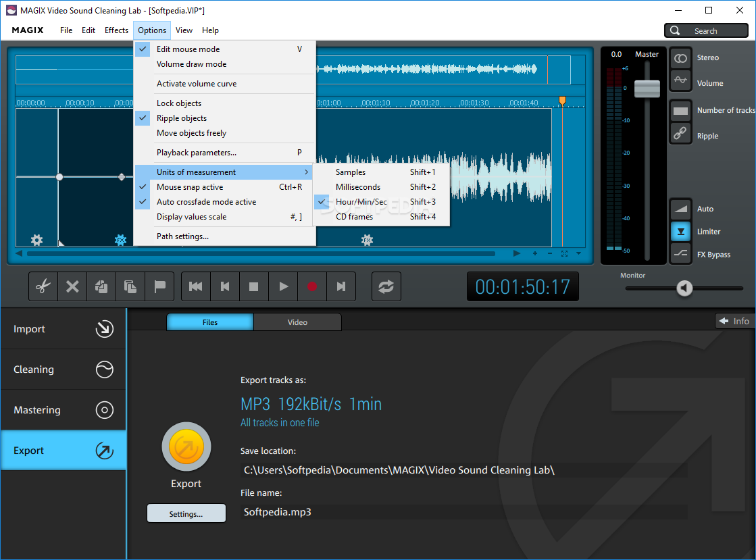Skip to next marker button
This screenshot has height=560, width=756.
tap(341, 286)
